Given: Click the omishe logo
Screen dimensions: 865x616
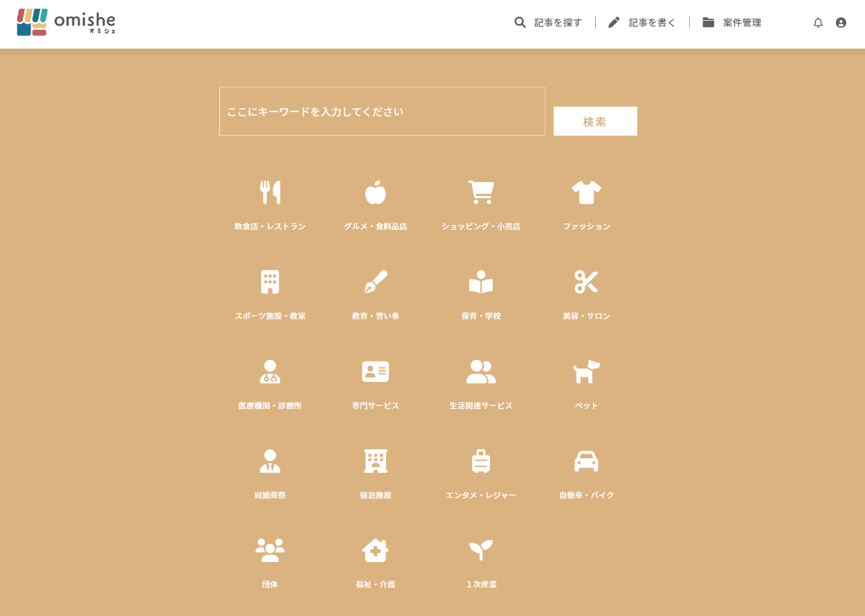Looking at the screenshot, I should click(66, 22).
